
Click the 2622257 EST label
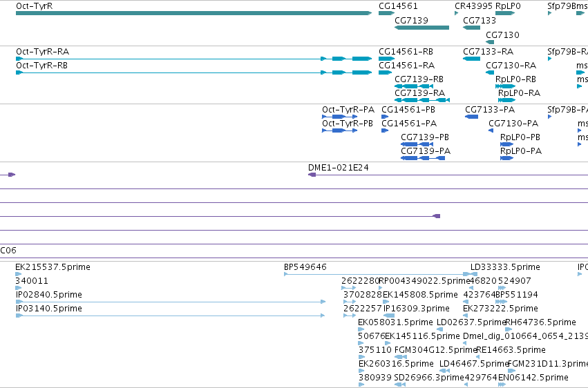click(363, 309)
